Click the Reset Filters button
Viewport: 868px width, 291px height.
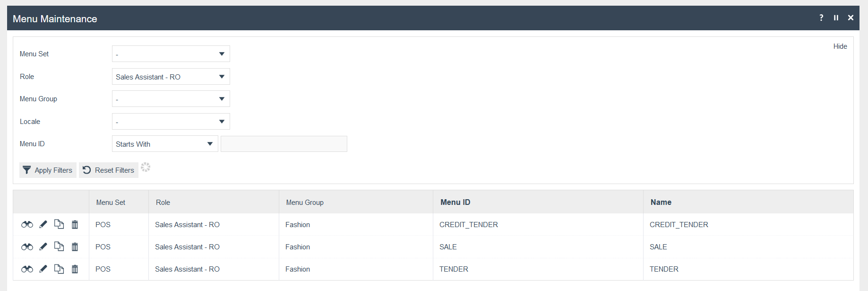click(109, 170)
